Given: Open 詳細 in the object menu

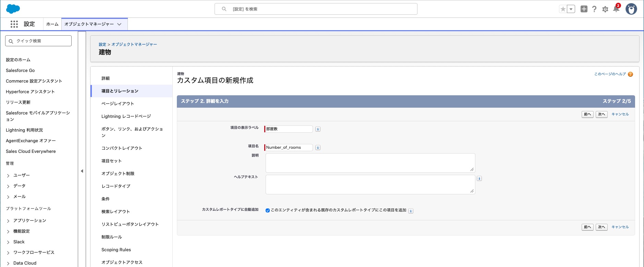Looking at the screenshot, I should 106,78.
